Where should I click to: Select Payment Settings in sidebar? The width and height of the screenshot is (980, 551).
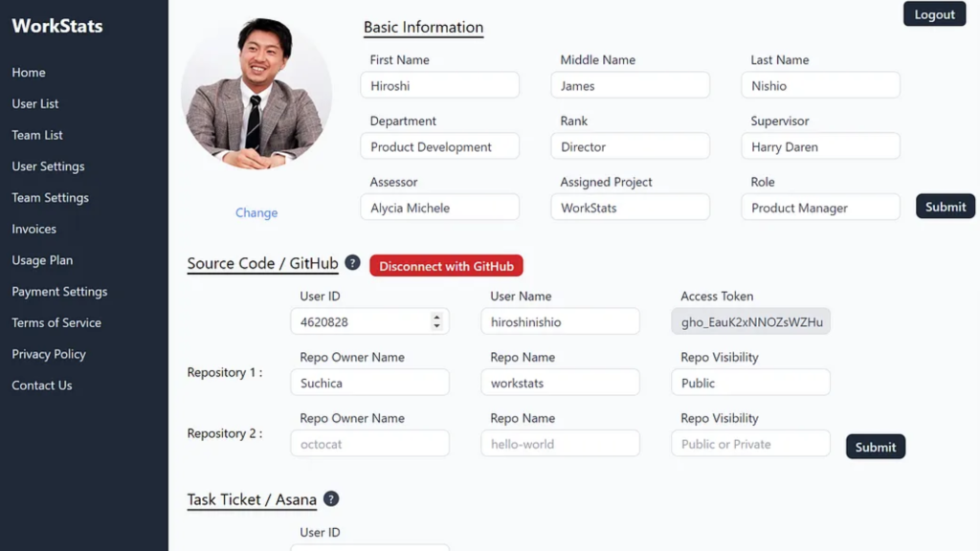pos(59,292)
